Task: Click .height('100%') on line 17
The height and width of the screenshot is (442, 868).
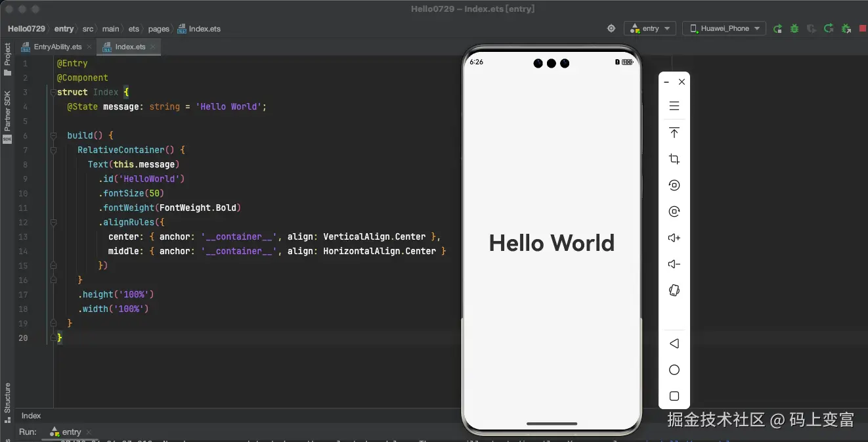Action: [x=116, y=295]
